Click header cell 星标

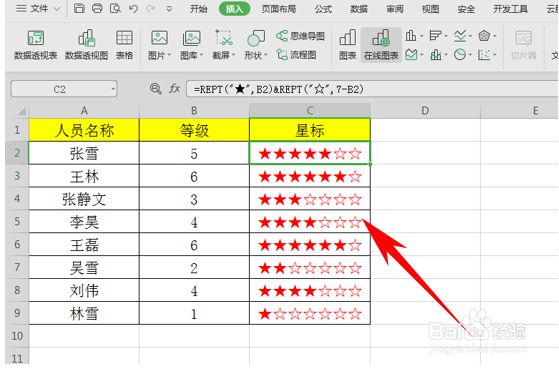(x=310, y=130)
